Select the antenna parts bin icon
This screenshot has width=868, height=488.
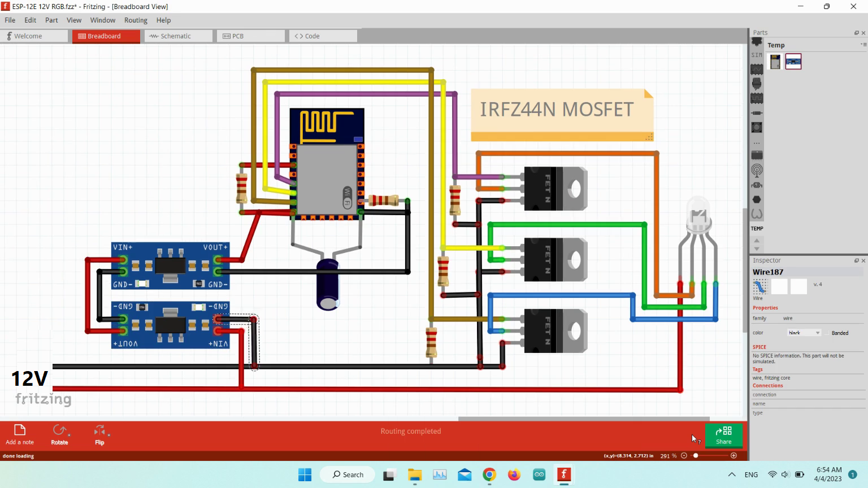click(x=757, y=170)
